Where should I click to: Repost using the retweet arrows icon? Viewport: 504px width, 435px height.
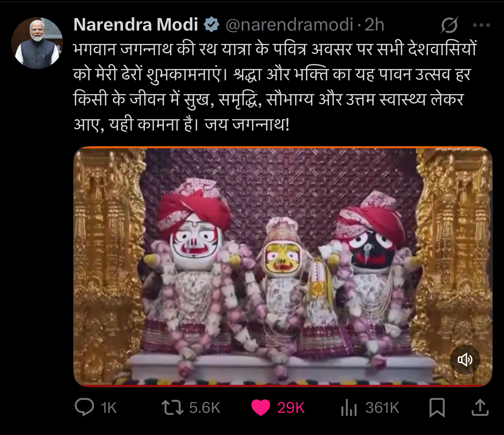(173, 407)
